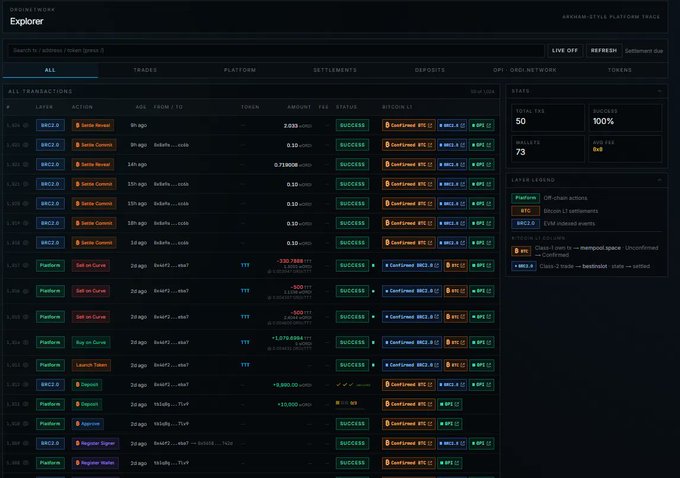Viewport: 680px width, 478px height.
Task: Focus the tx / address / token search field
Action: click(276, 51)
